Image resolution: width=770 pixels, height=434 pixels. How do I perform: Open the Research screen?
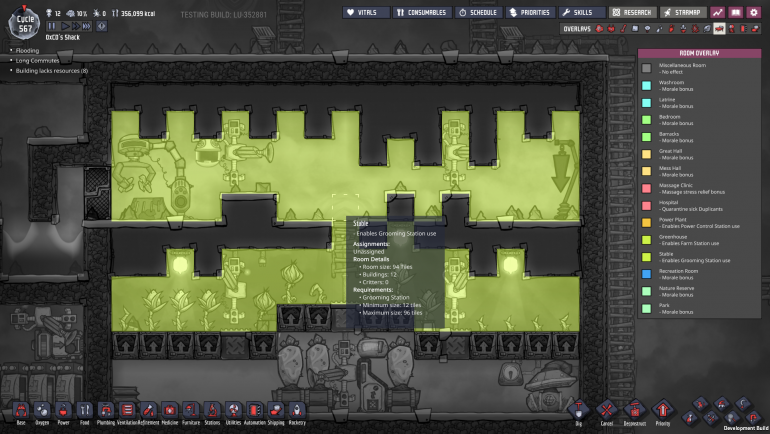(632, 12)
